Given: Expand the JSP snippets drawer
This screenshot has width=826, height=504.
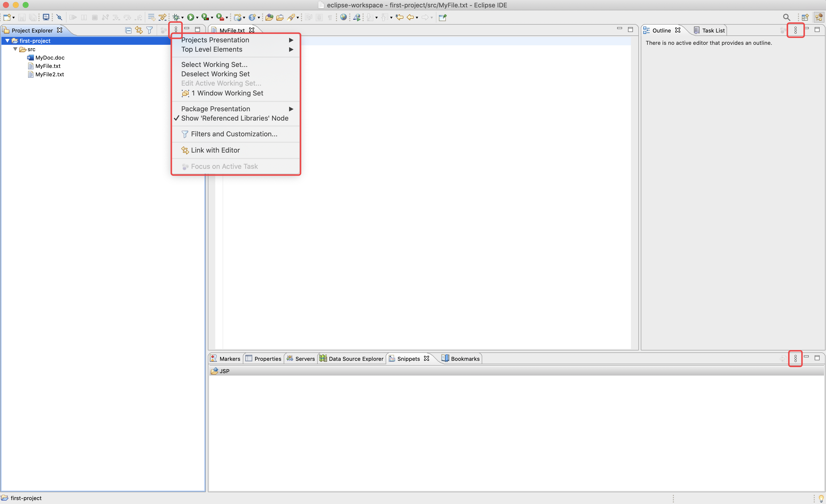Looking at the screenshot, I should (516, 371).
